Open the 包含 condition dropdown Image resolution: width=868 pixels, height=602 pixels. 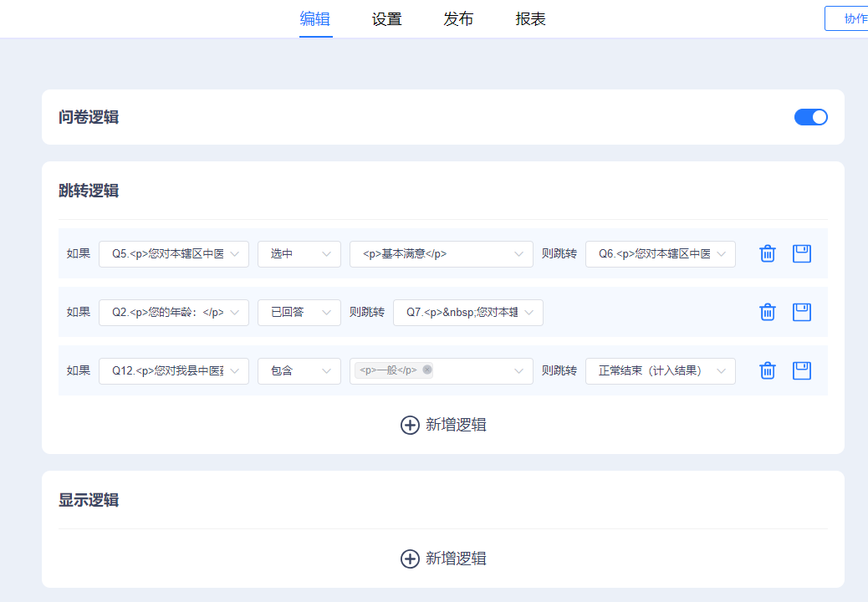click(x=299, y=370)
